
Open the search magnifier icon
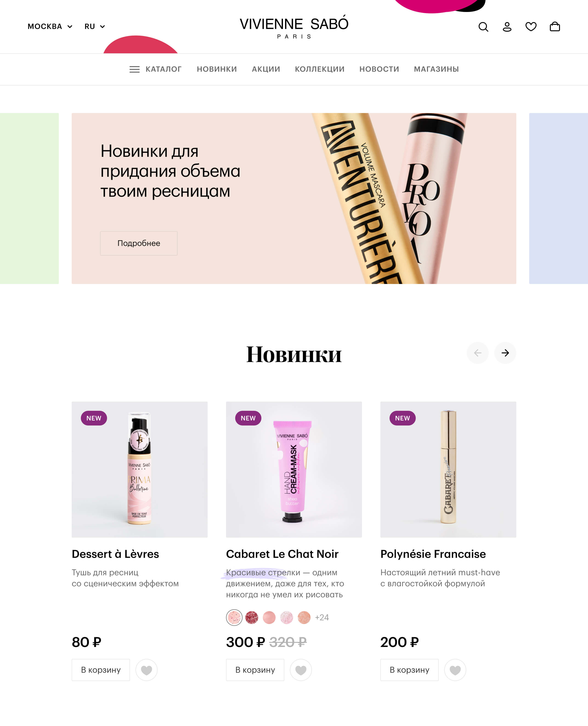[483, 27]
